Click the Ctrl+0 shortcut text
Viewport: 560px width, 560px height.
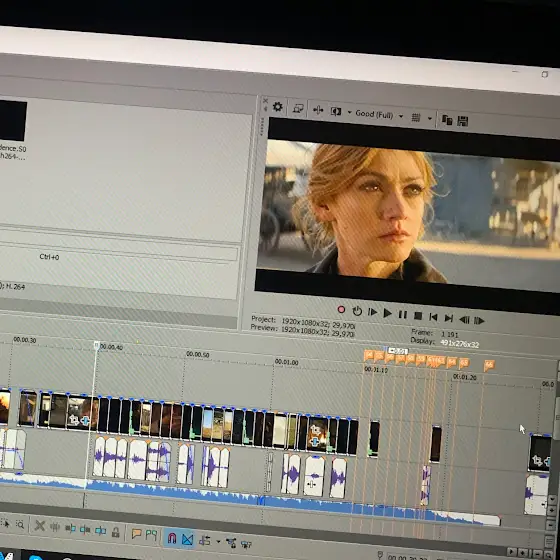pyautogui.click(x=49, y=257)
